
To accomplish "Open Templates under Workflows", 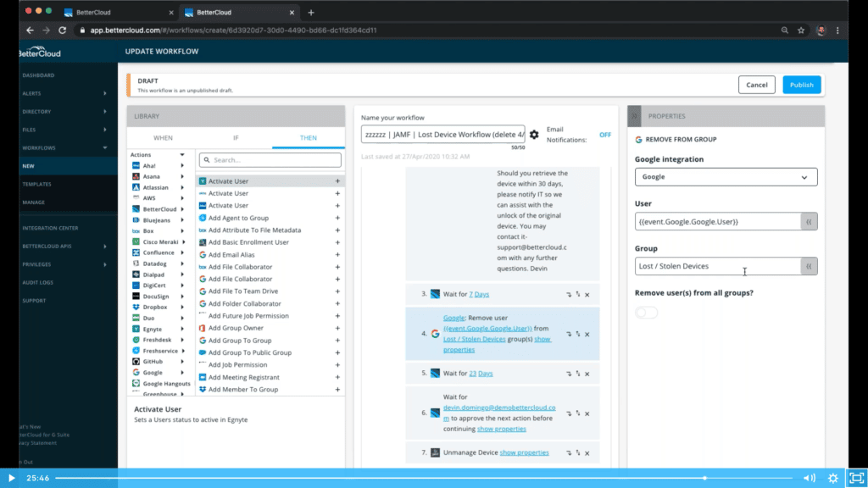I will tap(36, 184).
